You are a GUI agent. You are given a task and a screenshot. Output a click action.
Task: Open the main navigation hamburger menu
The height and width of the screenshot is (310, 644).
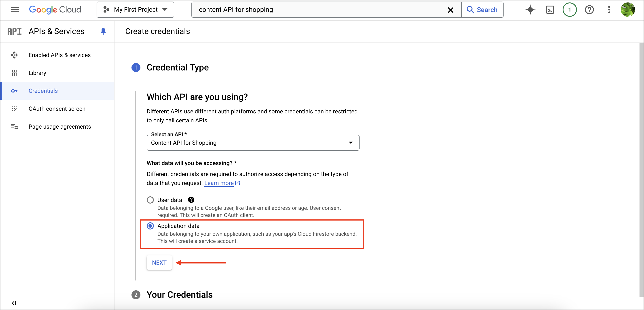coord(15,10)
